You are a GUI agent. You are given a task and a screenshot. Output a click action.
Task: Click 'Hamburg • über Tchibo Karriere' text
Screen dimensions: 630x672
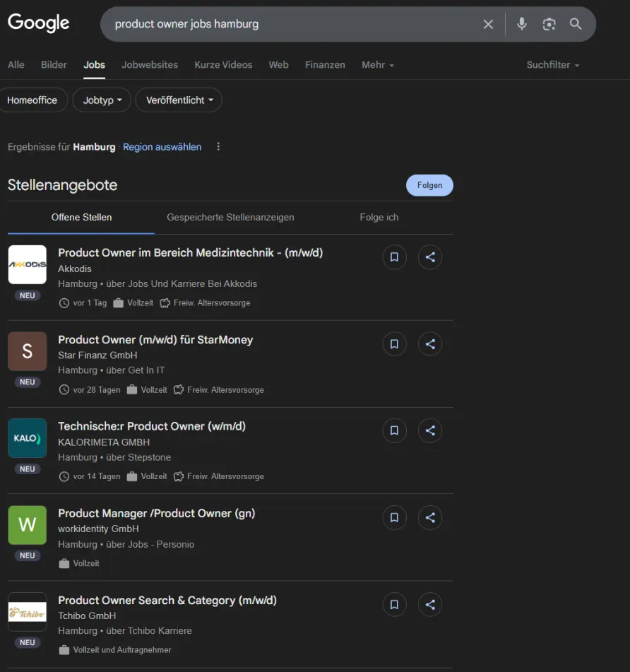pyautogui.click(x=125, y=631)
